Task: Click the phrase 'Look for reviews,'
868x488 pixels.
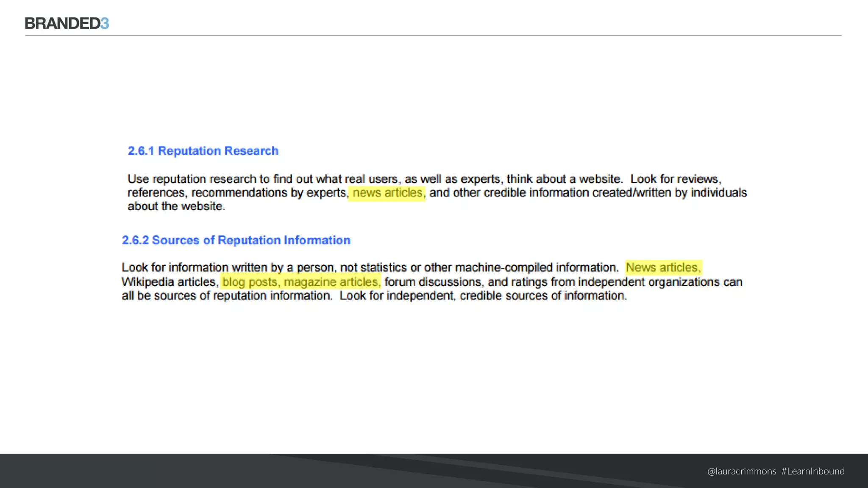Action: [676, 179]
